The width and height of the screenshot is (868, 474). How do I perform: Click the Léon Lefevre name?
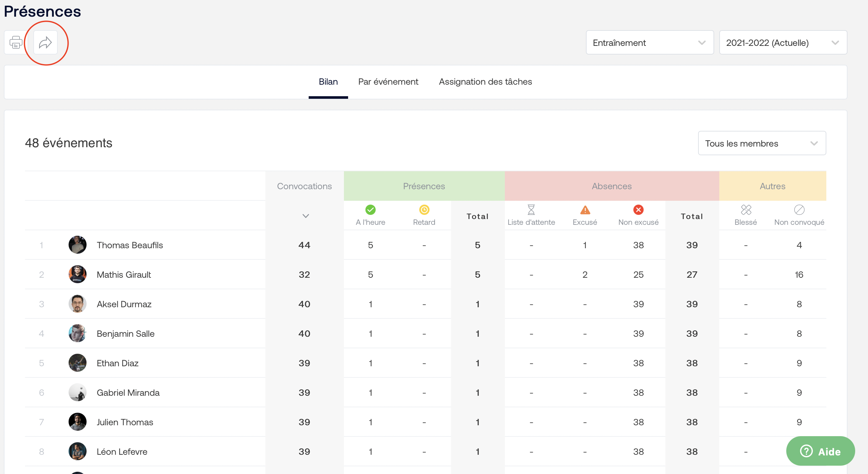122,452
